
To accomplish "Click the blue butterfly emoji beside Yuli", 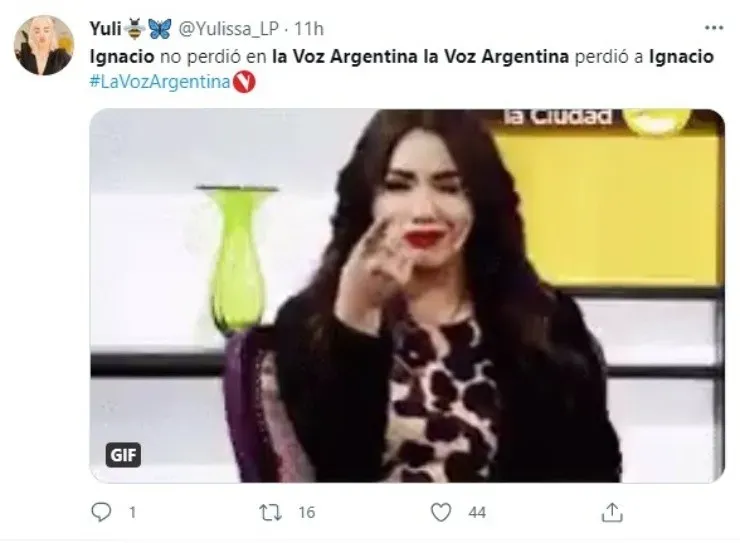I will (x=160, y=29).
